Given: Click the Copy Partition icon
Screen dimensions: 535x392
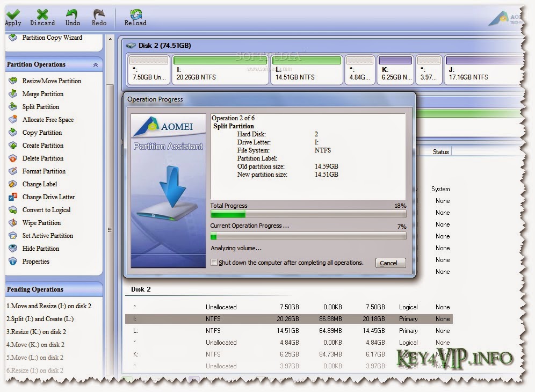Looking at the screenshot, I should click(x=13, y=133).
